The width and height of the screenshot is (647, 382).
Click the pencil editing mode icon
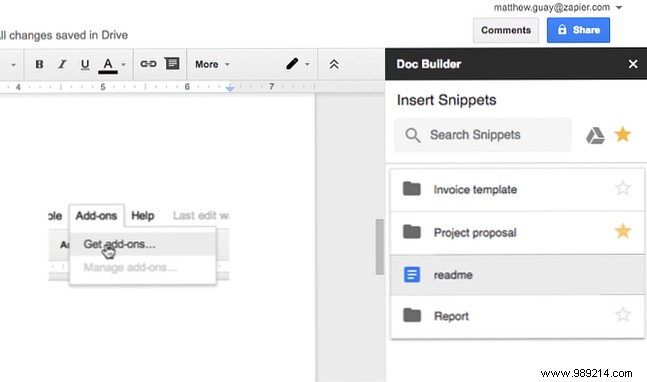[x=292, y=64]
